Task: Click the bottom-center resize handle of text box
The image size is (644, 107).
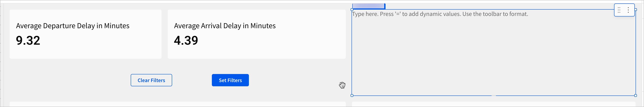Action: point(494,95)
